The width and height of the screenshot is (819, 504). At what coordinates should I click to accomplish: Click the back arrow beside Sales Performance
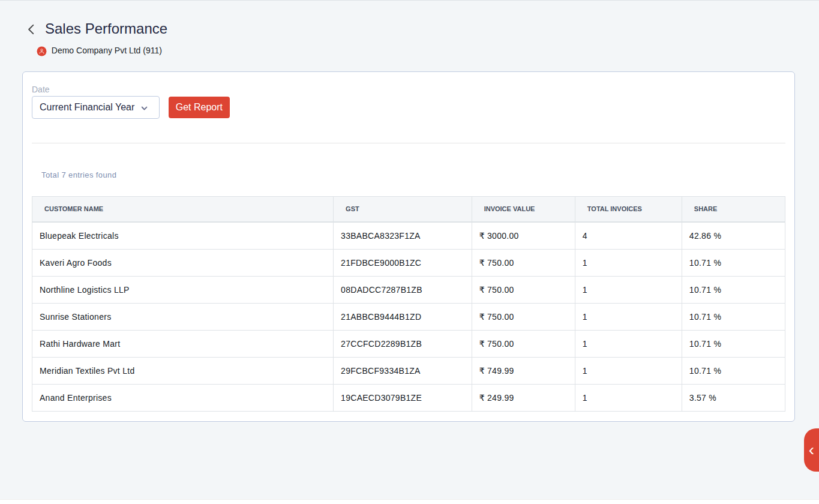(31, 29)
